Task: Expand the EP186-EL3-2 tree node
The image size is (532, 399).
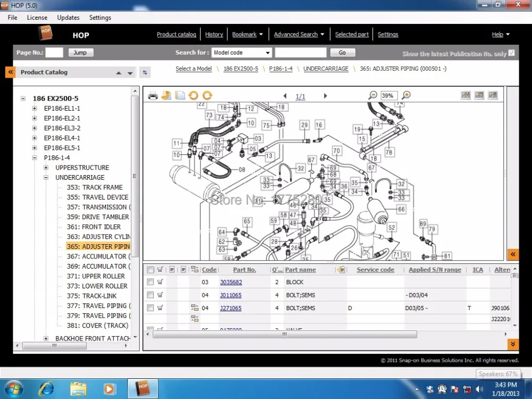Action: coord(35,128)
